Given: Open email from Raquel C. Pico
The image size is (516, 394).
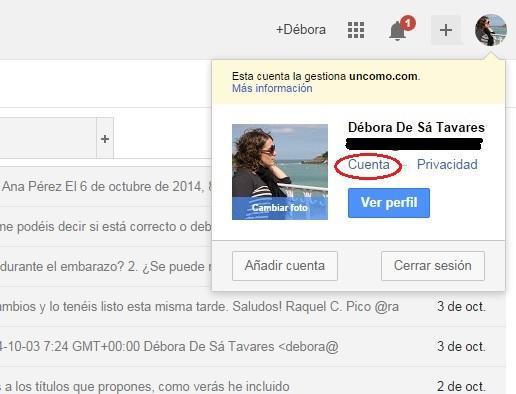Looking at the screenshot, I should coord(253,306).
